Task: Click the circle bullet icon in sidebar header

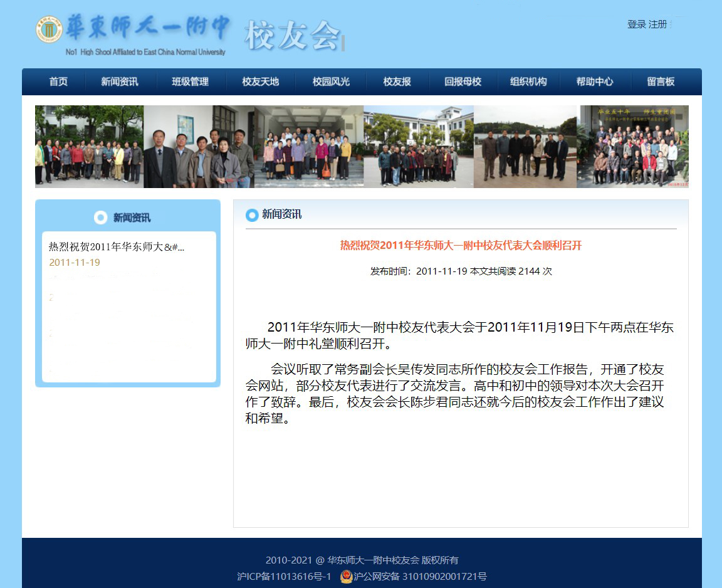Action: pyautogui.click(x=100, y=218)
